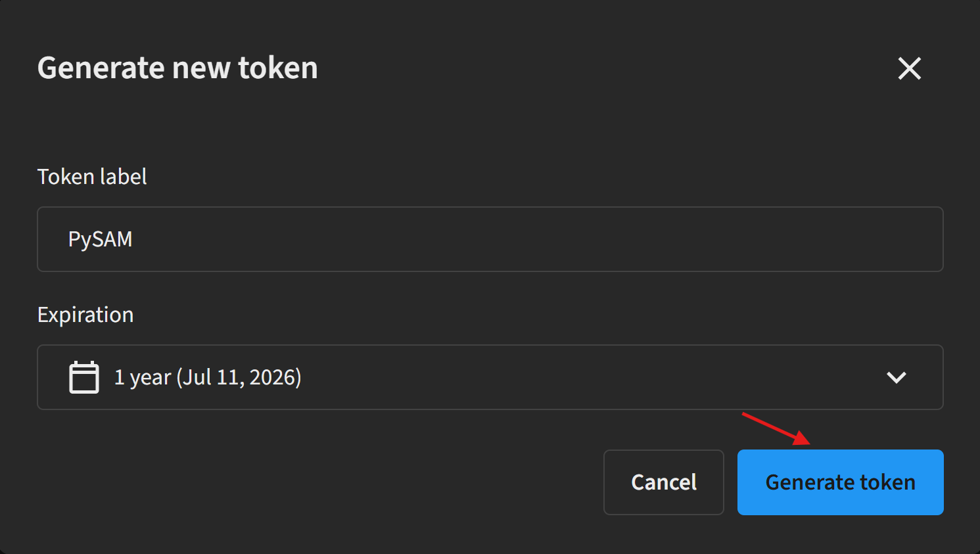Click the X to dismiss the dialog
This screenshot has width=980, height=554.
[909, 68]
